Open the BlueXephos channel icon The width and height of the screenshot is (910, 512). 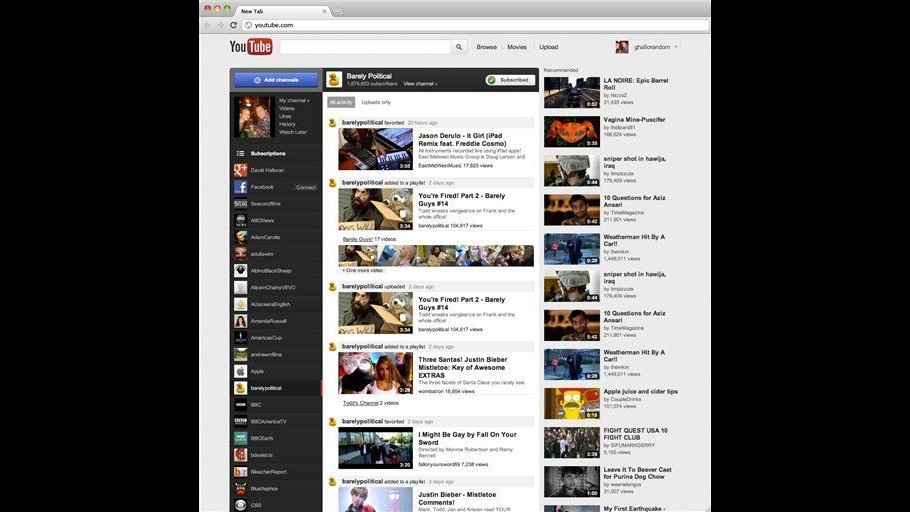click(x=240, y=489)
